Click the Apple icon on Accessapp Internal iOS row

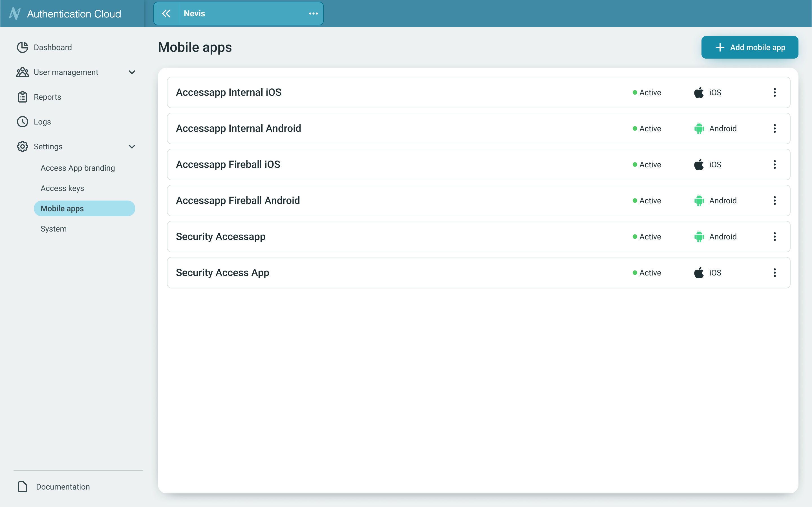(x=699, y=92)
